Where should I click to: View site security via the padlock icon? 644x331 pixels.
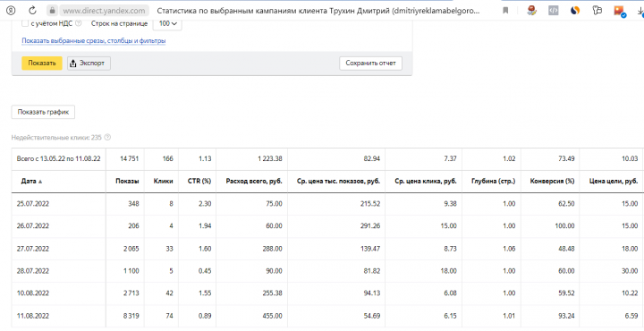point(52,10)
